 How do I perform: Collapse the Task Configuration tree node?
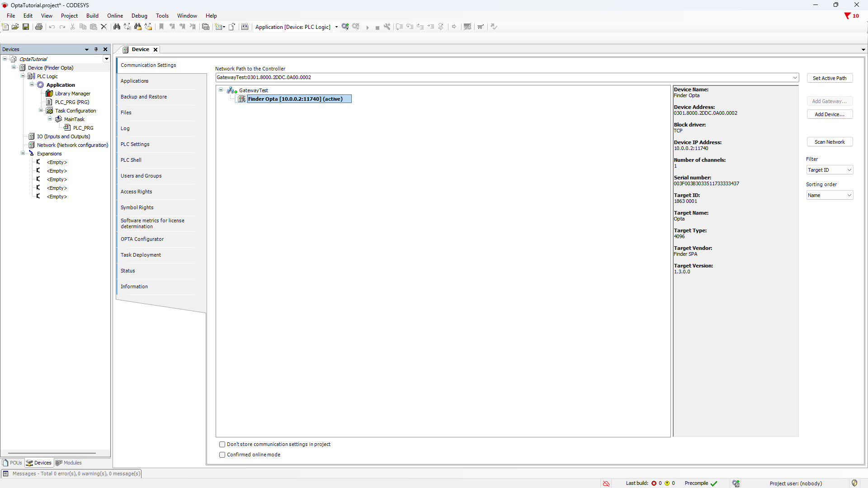tap(41, 111)
